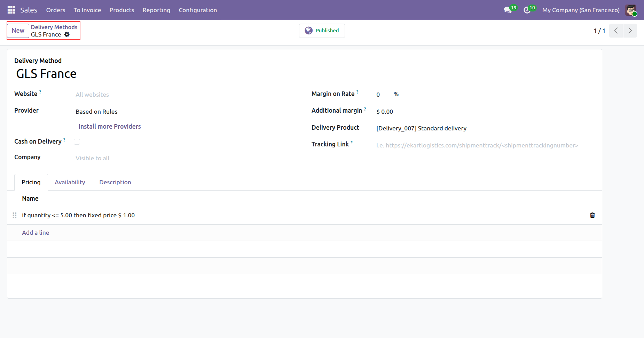Toggle the Published status button
The image size is (644, 338).
point(322,31)
